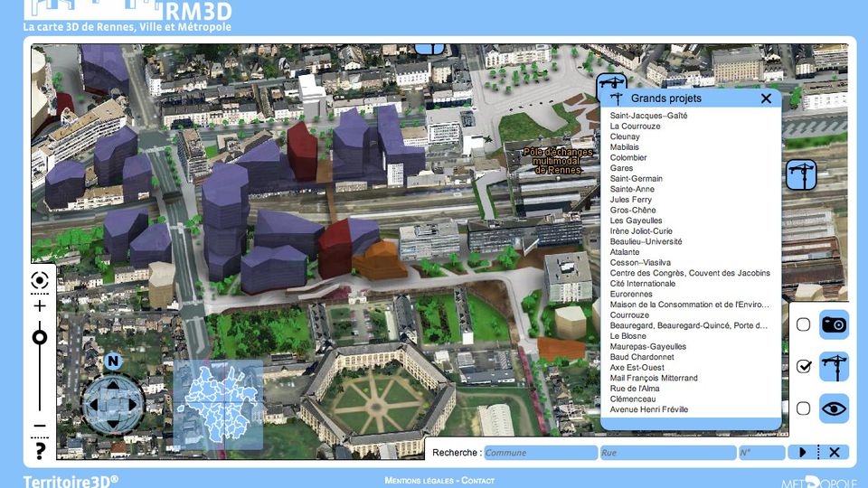This screenshot has height=488, width=868.
Task: Close the Grands projets panel
Action: point(766,99)
